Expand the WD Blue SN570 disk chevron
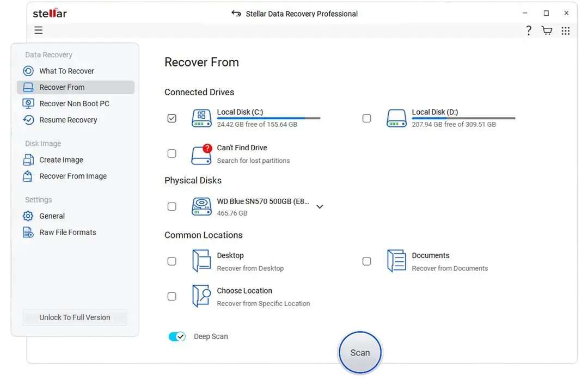Screen dimensions: 588x380 [x=320, y=207]
